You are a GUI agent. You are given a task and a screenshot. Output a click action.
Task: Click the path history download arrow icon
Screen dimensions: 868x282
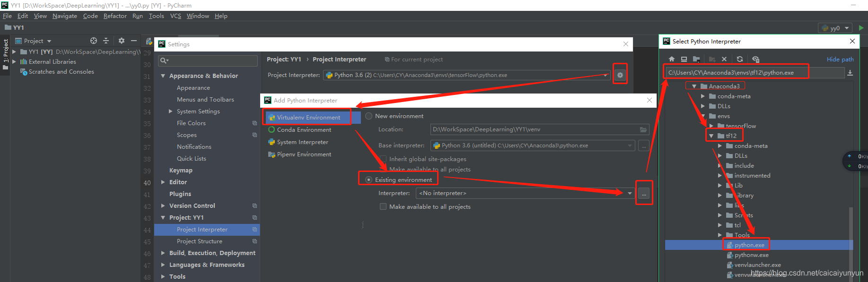850,73
